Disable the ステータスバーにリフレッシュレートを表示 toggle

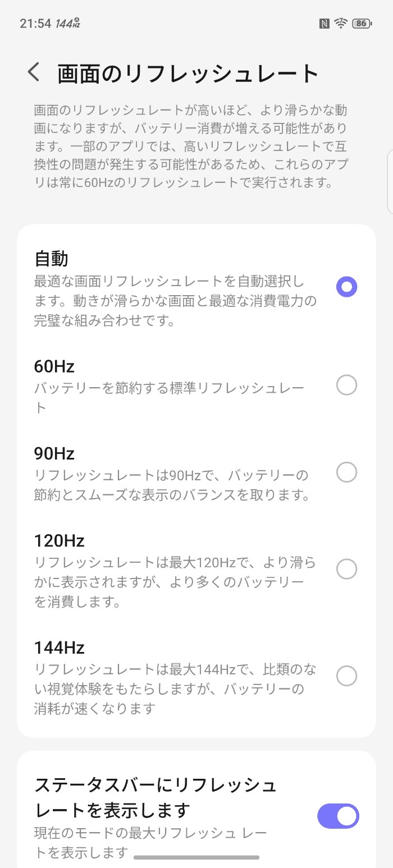(x=338, y=816)
